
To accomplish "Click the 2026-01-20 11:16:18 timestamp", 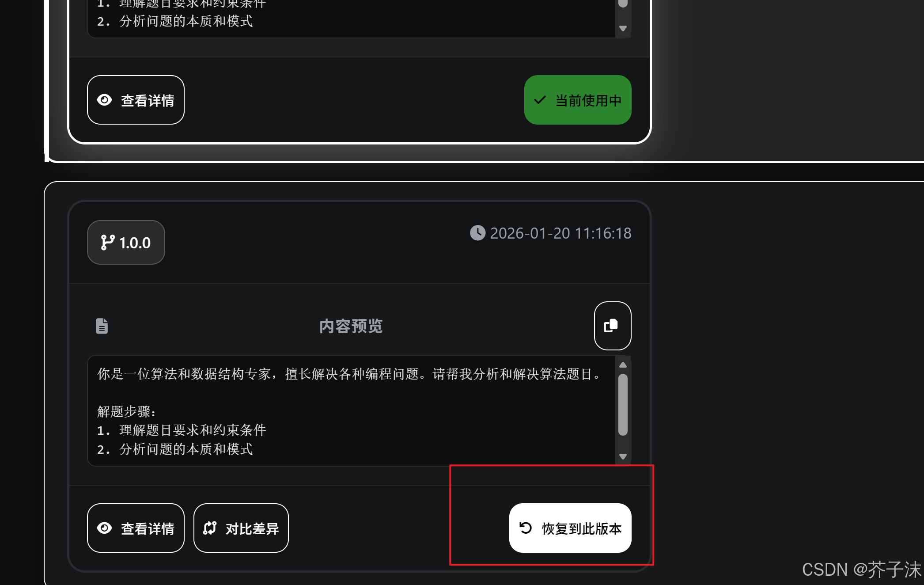I will coord(560,233).
